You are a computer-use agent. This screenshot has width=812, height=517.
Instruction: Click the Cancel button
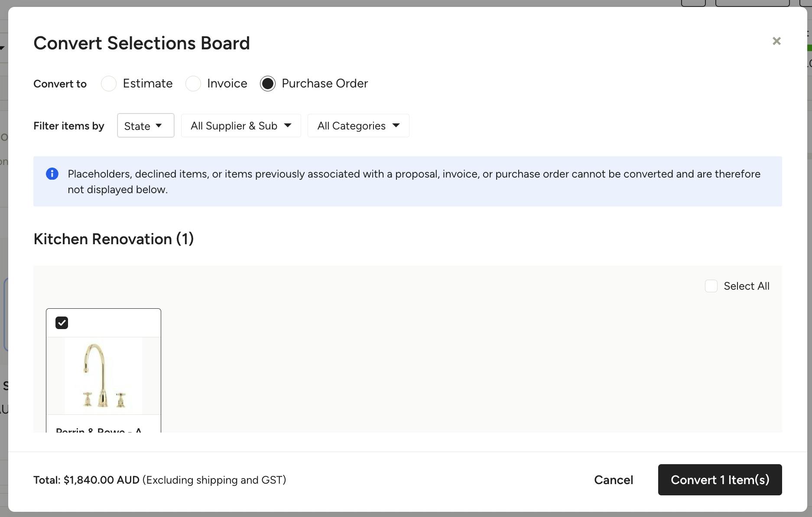pyautogui.click(x=614, y=480)
